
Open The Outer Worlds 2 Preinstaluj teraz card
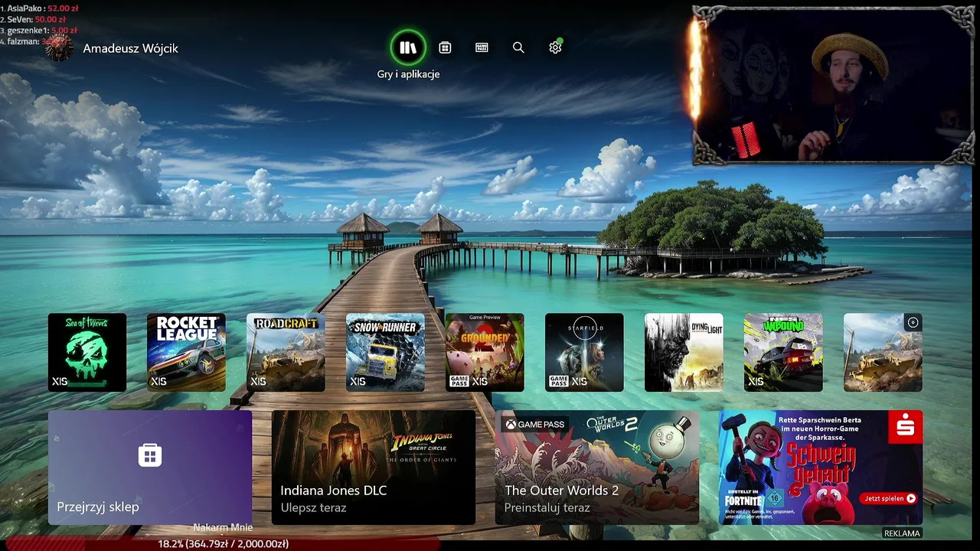point(597,468)
